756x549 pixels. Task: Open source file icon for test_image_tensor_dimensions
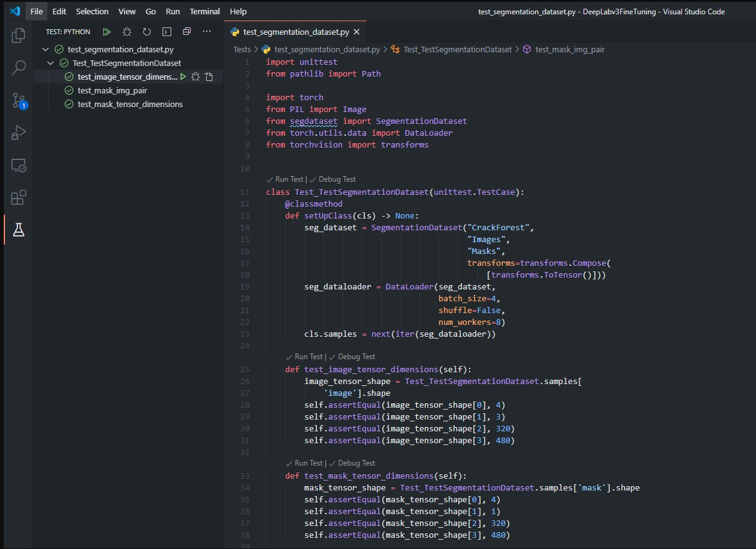point(209,77)
